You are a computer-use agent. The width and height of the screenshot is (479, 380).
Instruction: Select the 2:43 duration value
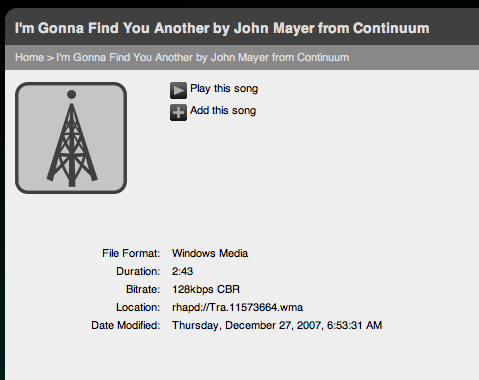click(182, 271)
